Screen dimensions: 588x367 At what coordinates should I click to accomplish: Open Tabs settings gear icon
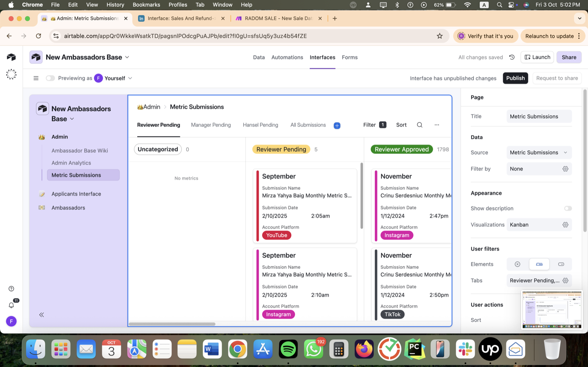click(565, 280)
